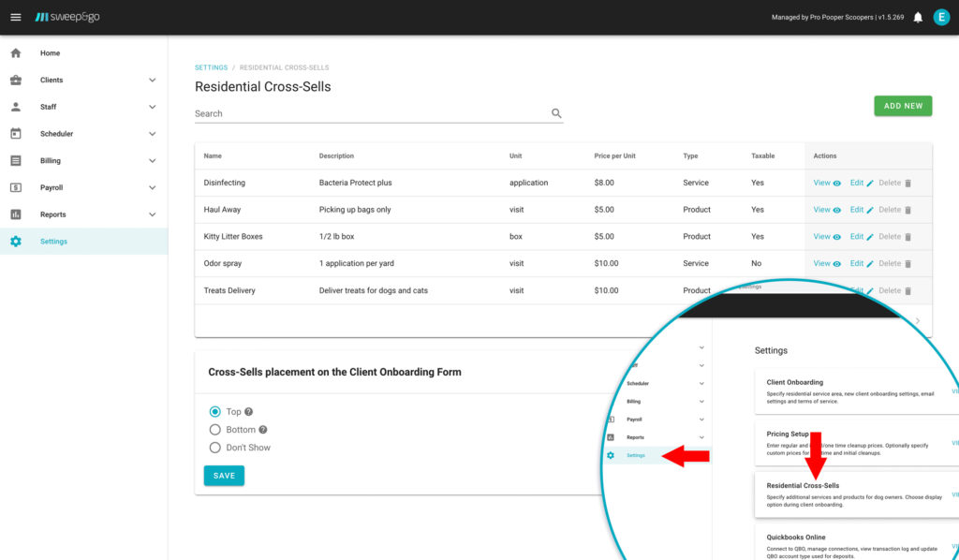Open the SETTINGS breadcrumb link
Screen dimensions: 959x560
211,67
